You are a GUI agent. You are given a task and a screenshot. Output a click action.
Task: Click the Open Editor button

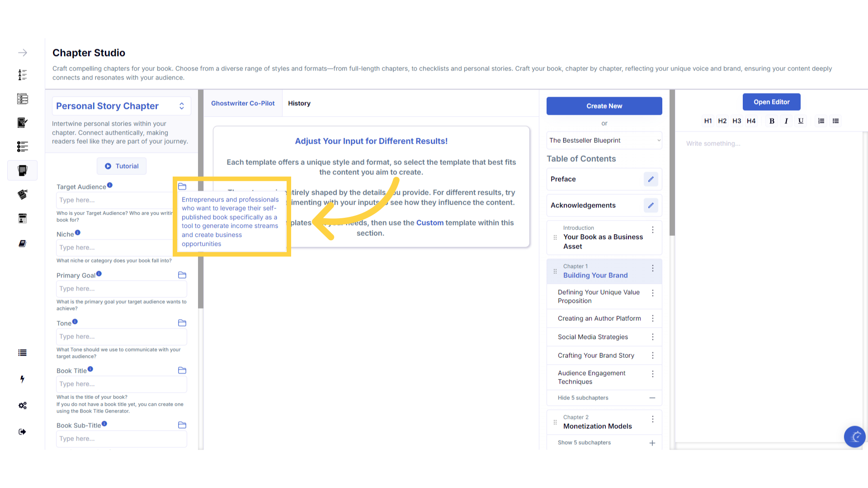click(771, 102)
